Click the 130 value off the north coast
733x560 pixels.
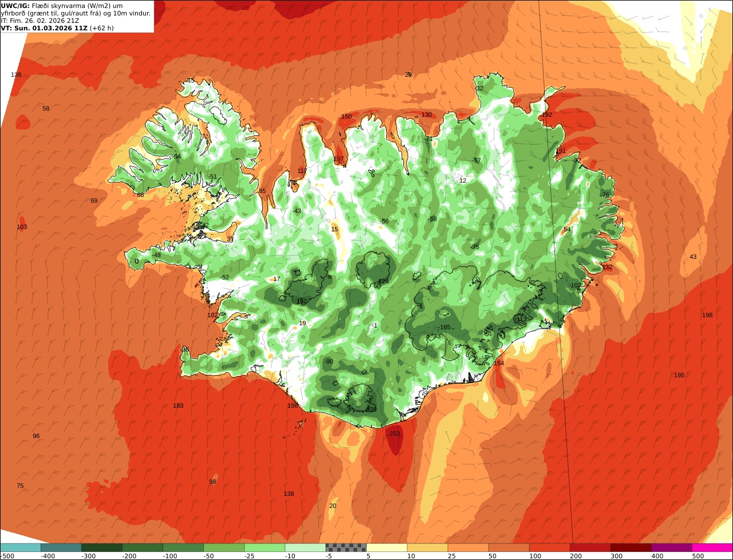pyautogui.click(x=427, y=115)
